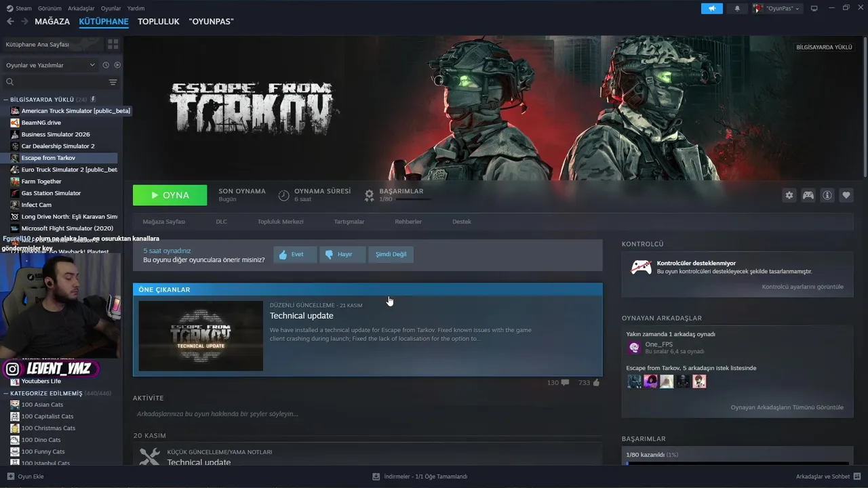Click the plus icon for Oyun Ekle

point(10,476)
